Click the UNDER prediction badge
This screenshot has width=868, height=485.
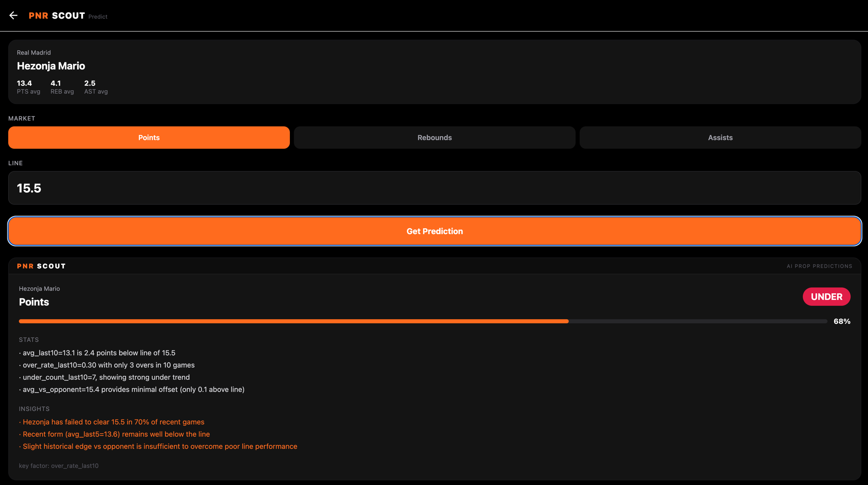coord(826,297)
